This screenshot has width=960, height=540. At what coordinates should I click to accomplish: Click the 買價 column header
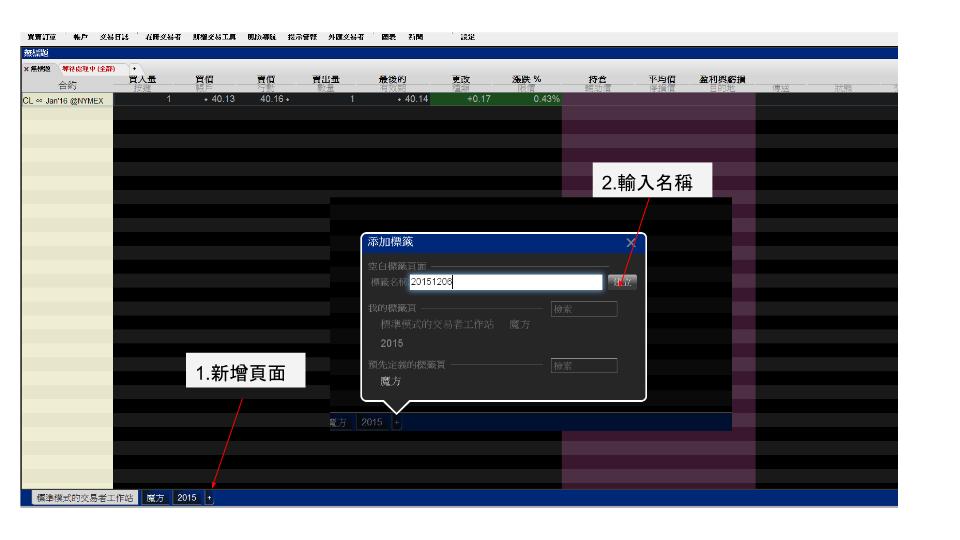(x=204, y=80)
